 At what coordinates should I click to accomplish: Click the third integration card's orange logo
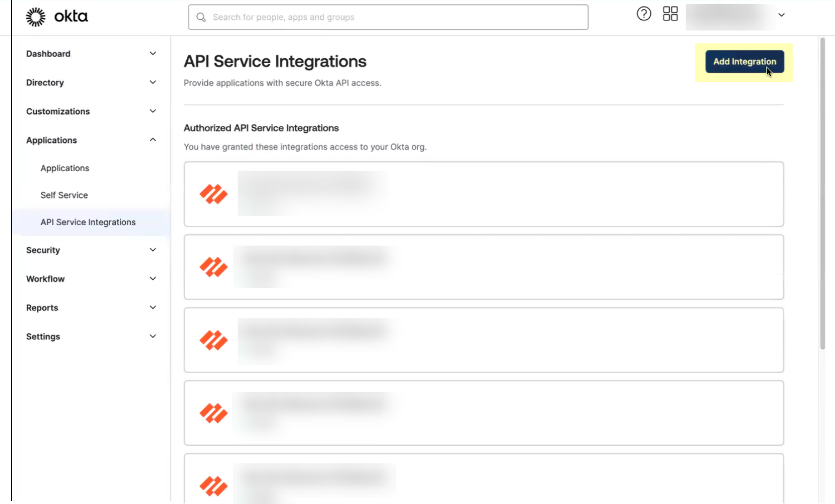[213, 340]
